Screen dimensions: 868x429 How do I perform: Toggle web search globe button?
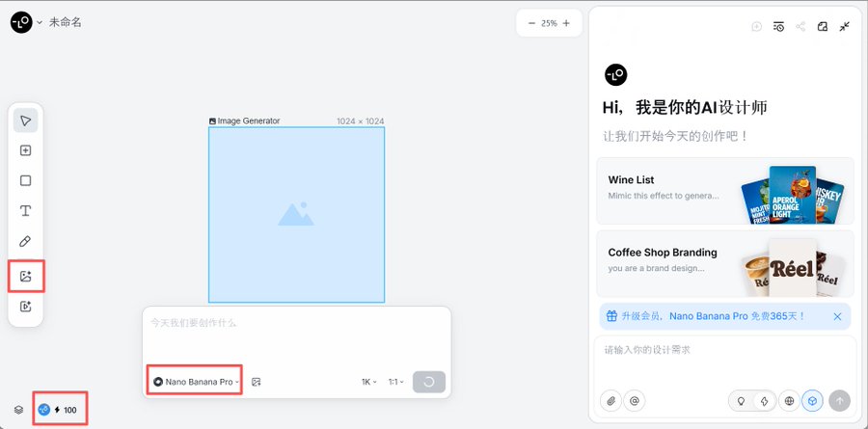[790, 401]
